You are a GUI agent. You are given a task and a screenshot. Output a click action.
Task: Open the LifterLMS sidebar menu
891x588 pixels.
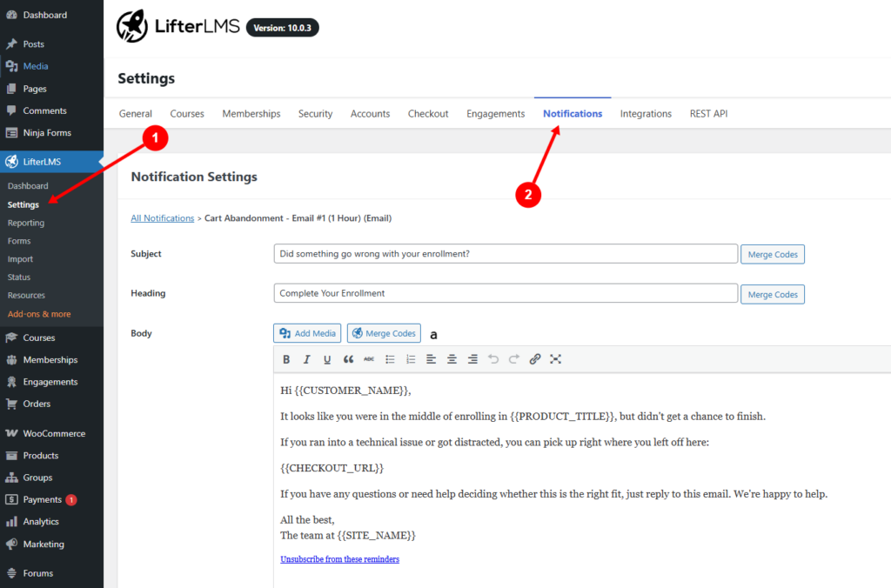click(x=51, y=161)
